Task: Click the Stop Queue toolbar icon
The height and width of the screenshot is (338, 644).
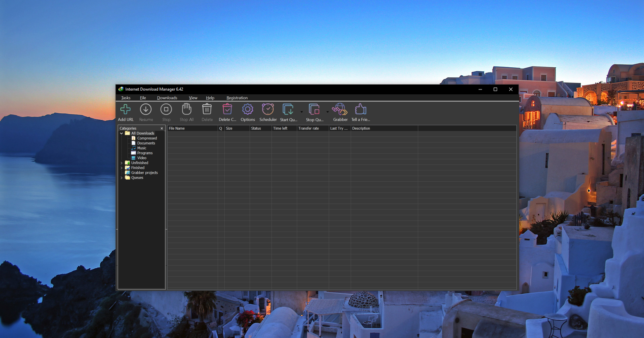Action: coord(314,110)
